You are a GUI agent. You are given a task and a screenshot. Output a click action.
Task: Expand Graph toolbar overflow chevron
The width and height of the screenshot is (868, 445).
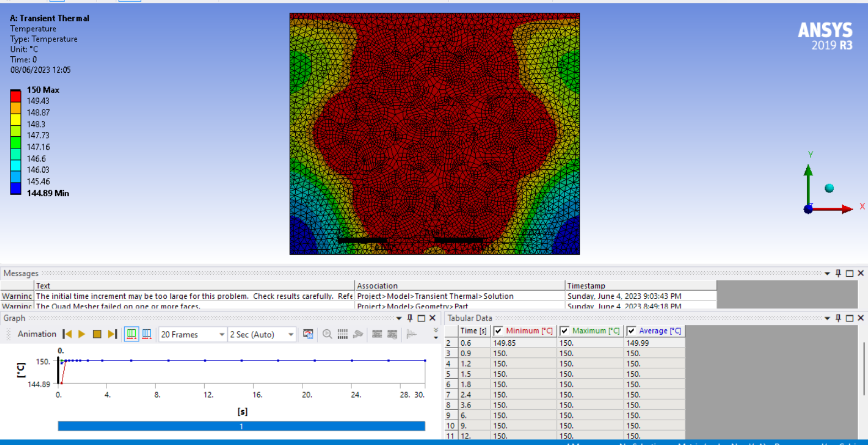coord(436,334)
